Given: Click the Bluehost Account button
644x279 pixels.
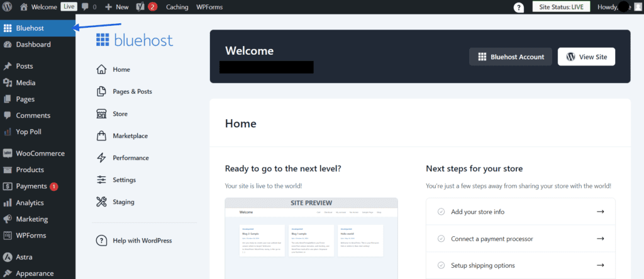Looking at the screenshot, I should [x=511, y=57].
